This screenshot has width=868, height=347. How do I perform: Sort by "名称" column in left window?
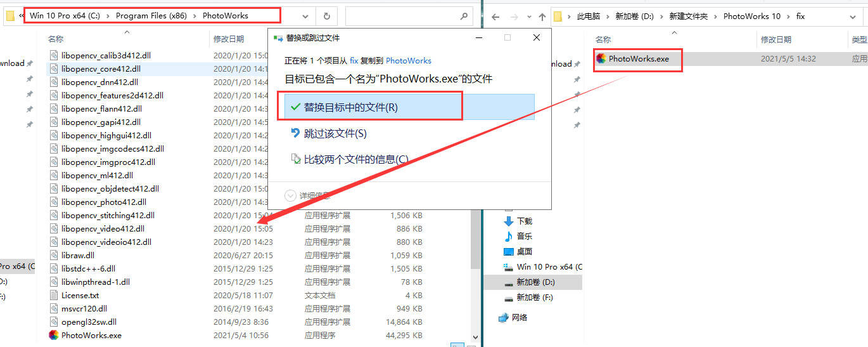coord(56,39)
